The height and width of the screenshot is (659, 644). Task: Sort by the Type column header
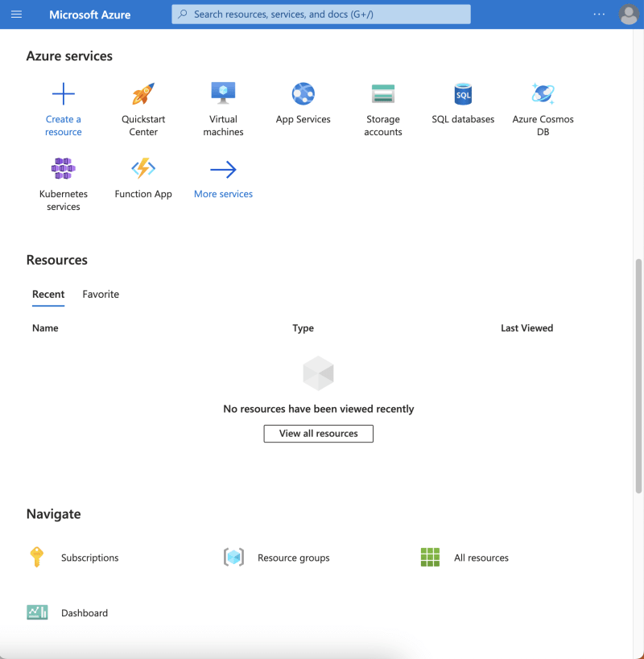[x=303, y=328]
